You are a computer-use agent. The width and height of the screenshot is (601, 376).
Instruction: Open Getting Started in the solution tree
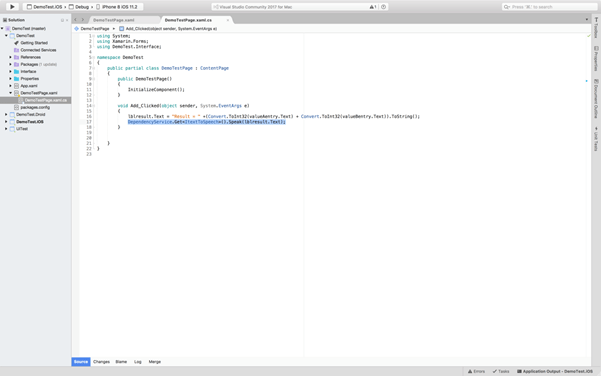tap(34, 43)
